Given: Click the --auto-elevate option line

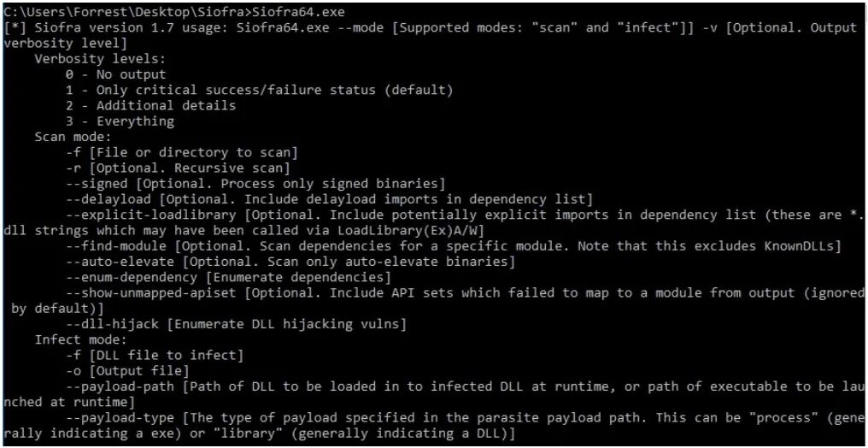Looking at the screenshot, I should [x=290, y=262].
